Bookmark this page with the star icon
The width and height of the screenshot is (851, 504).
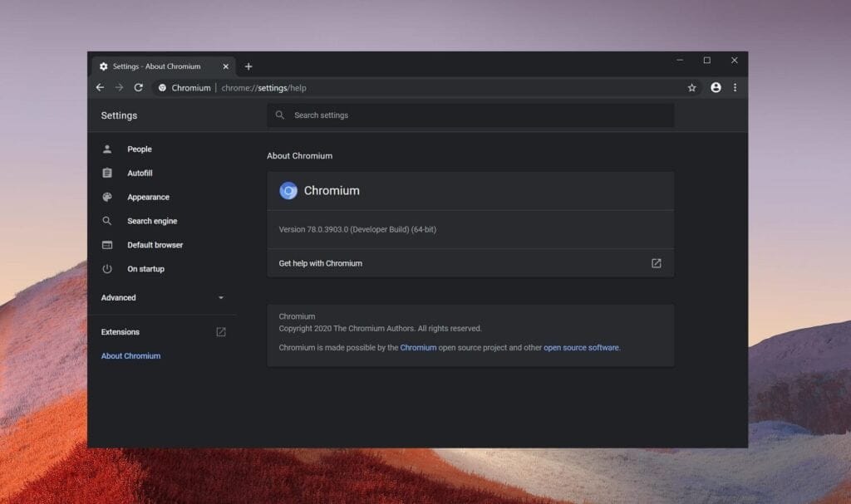tap(691, 87)
